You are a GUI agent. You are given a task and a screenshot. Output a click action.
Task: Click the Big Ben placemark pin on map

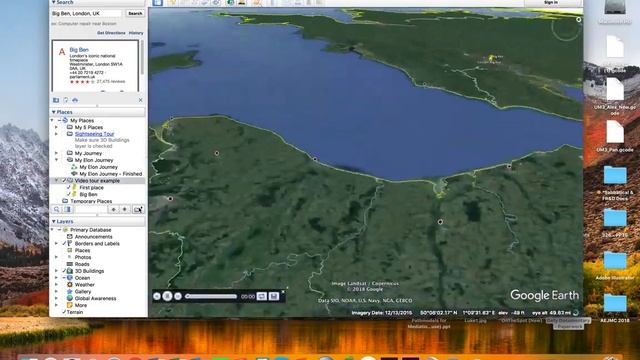point(491,58)
